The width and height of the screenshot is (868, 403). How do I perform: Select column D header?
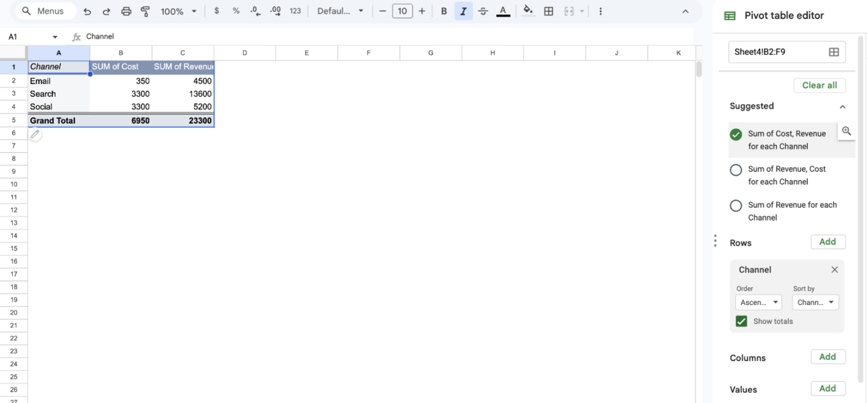[245, 53]
